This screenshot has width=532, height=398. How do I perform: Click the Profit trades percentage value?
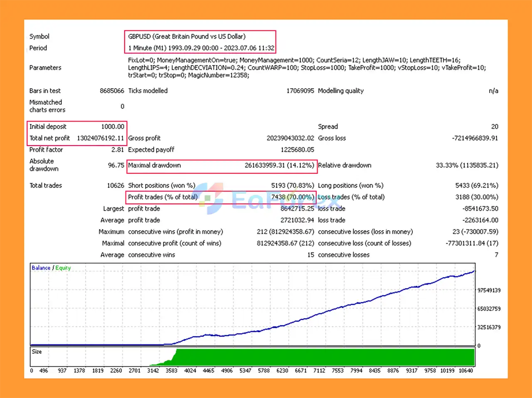click(x=292, y=197)
